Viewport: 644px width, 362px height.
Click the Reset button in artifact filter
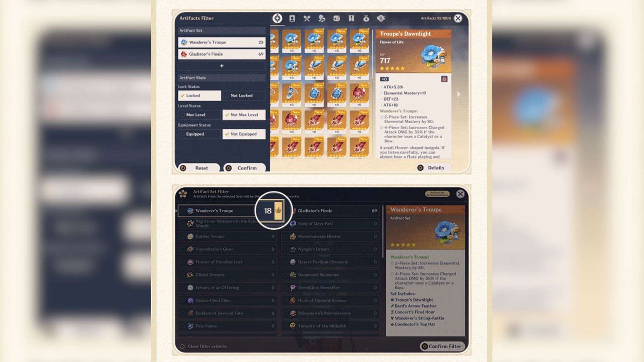tap(200, 168)
